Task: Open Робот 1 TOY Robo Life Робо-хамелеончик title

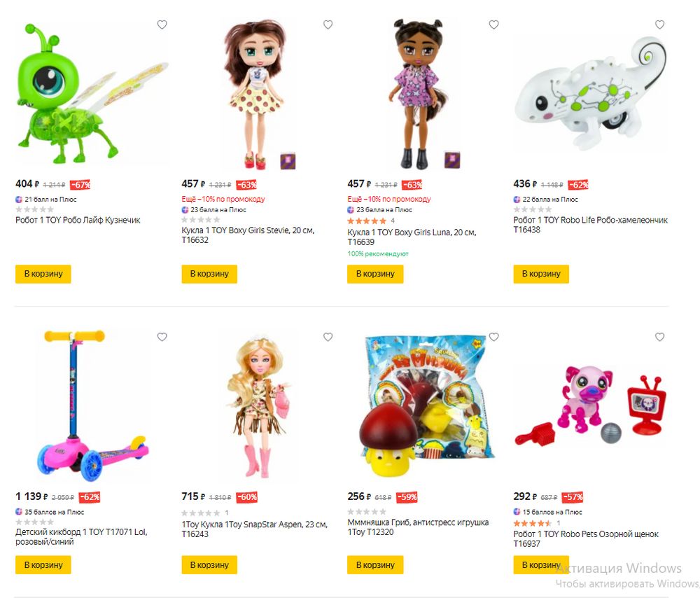Action: 590,225
